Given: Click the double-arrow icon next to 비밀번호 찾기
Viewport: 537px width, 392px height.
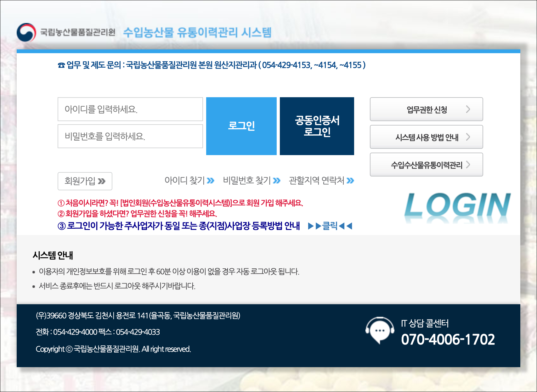Looking at the screenshot, I should 276,181.
